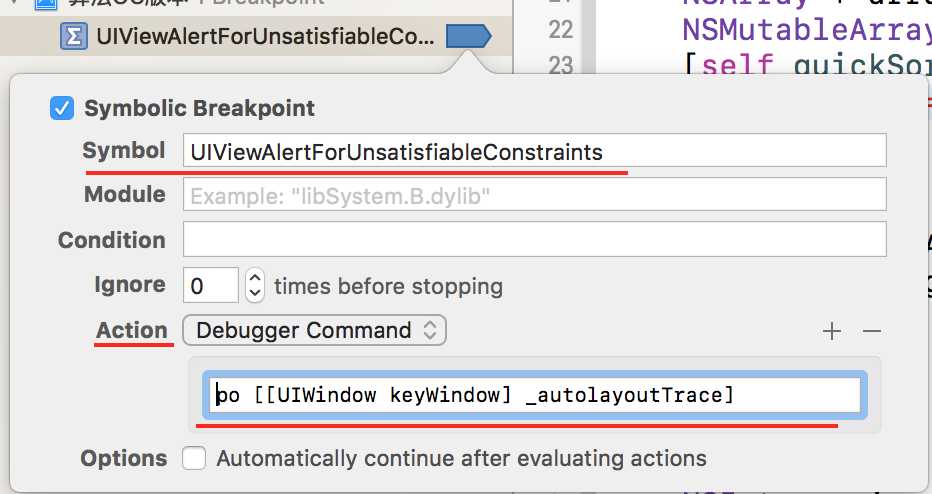932x494 pixels.
Task: Click the Module text field
Action: [534, 194]
